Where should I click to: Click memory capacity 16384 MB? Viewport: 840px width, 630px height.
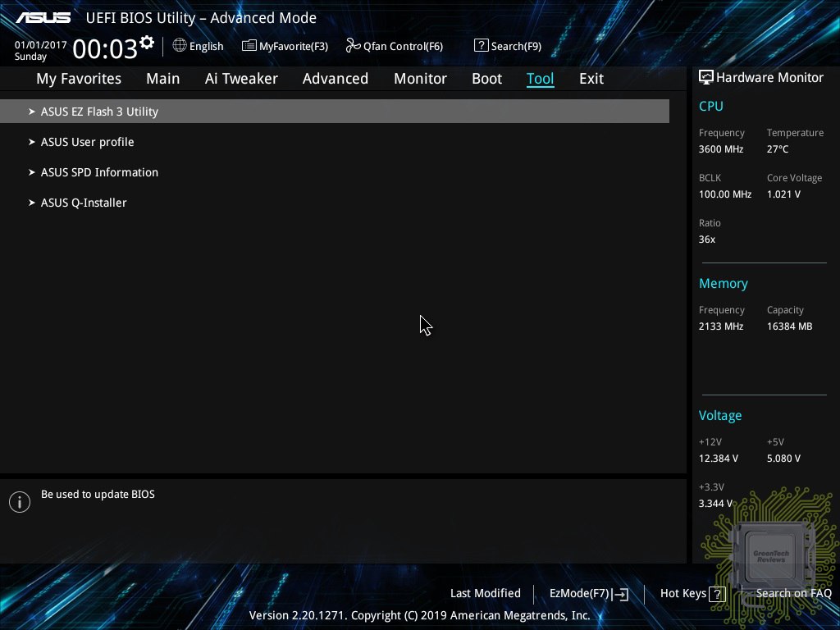coord(789,326)
